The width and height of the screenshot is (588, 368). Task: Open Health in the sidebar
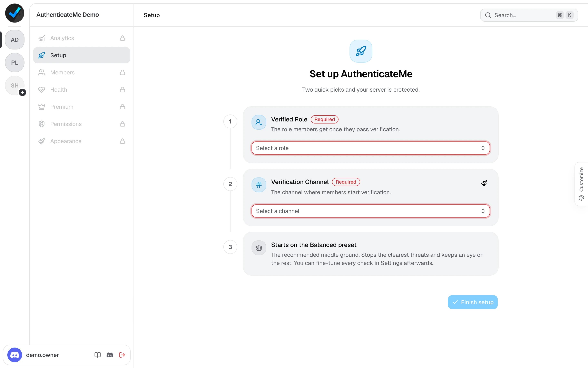tap(82, 90)
